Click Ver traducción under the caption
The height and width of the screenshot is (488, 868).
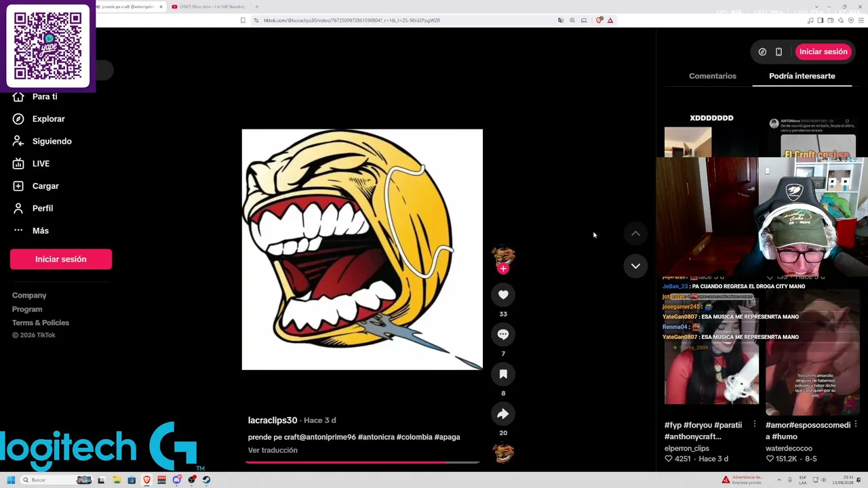tap(273, 450)
